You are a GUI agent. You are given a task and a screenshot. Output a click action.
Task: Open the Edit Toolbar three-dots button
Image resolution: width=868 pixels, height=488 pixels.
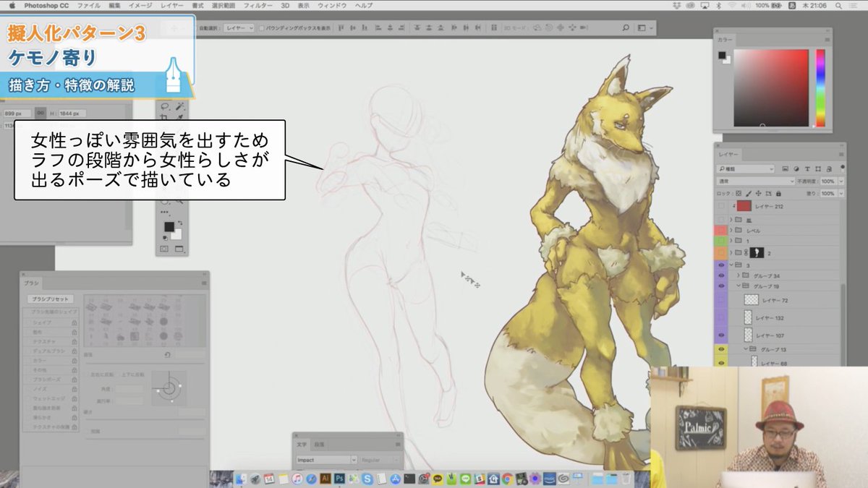tap(164, 212)
